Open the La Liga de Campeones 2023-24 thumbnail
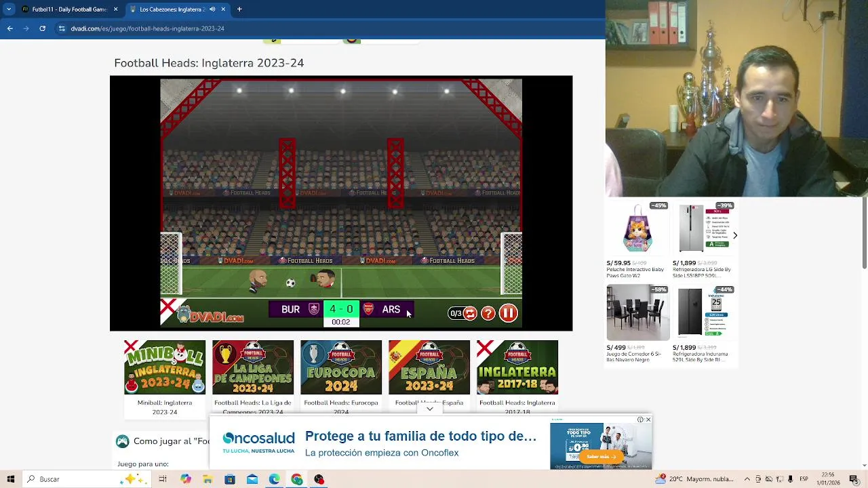This screenshot has height=488, width=868. pyautogui.click(x=253, y=367)
